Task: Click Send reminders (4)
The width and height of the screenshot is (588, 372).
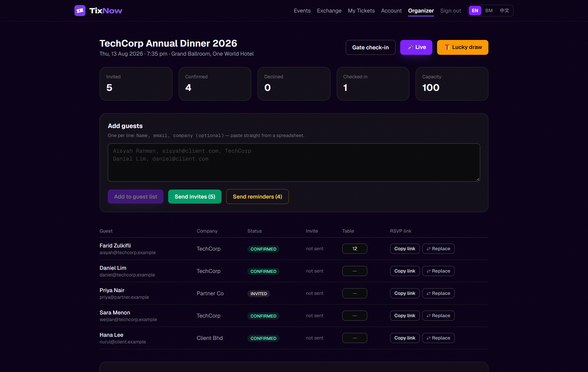Action: [257, 197]
